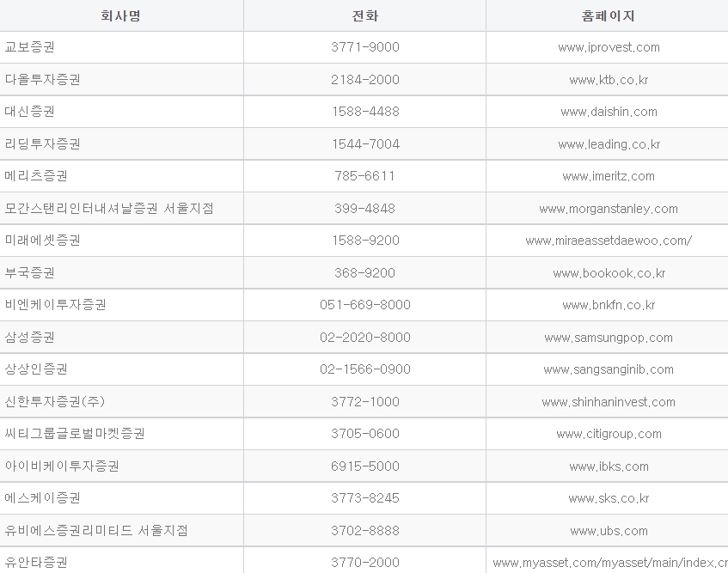Select the 대신증권 company name
728x573 pixels.
pos(30,112)
